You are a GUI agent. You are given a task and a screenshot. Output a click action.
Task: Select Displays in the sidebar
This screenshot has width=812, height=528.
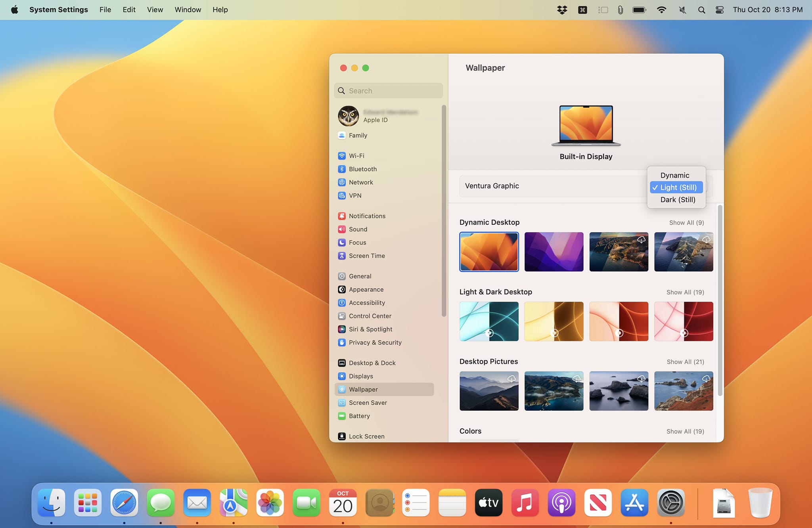point(360,376)
